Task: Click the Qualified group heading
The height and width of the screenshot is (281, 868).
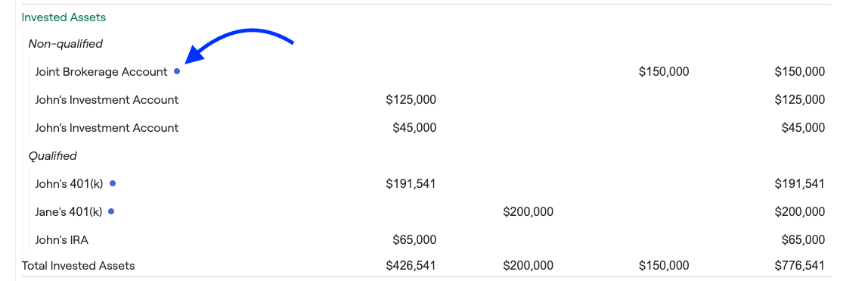Action: coord(53,156)
